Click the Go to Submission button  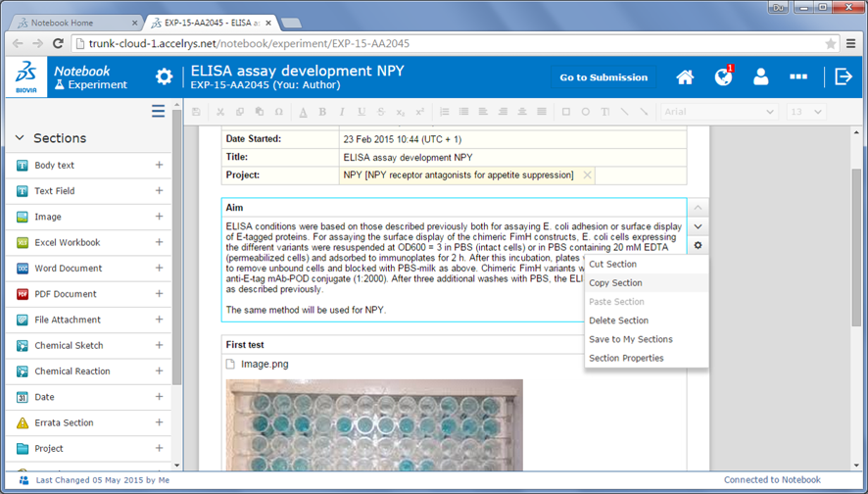click(x=603, y=77)
